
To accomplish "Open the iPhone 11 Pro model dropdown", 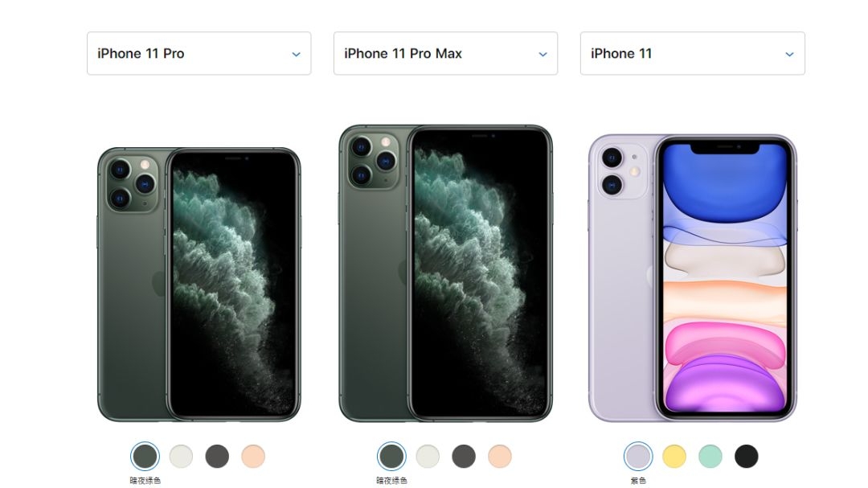I will 199,53.
